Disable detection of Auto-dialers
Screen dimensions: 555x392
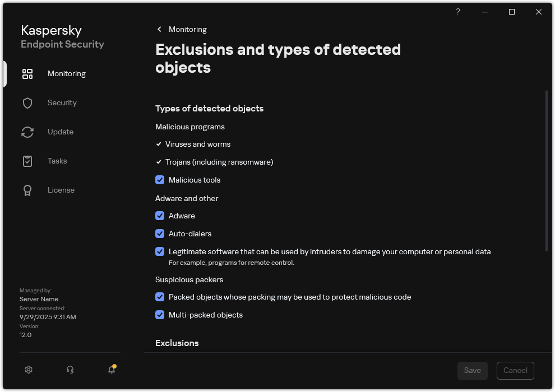[x=160, y=234]
